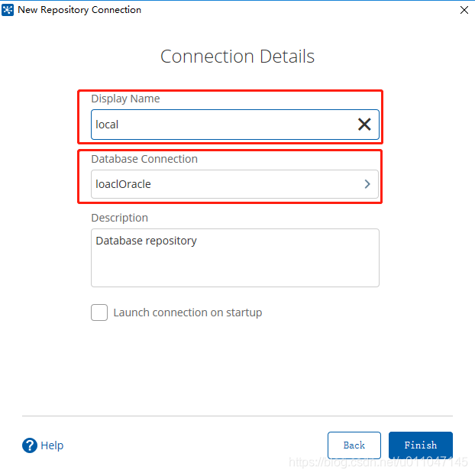Image resolution: width=475 pixels, height=476 pixels.
Task: Click the New Repository Connection window title
Action: tap(79, 10)
